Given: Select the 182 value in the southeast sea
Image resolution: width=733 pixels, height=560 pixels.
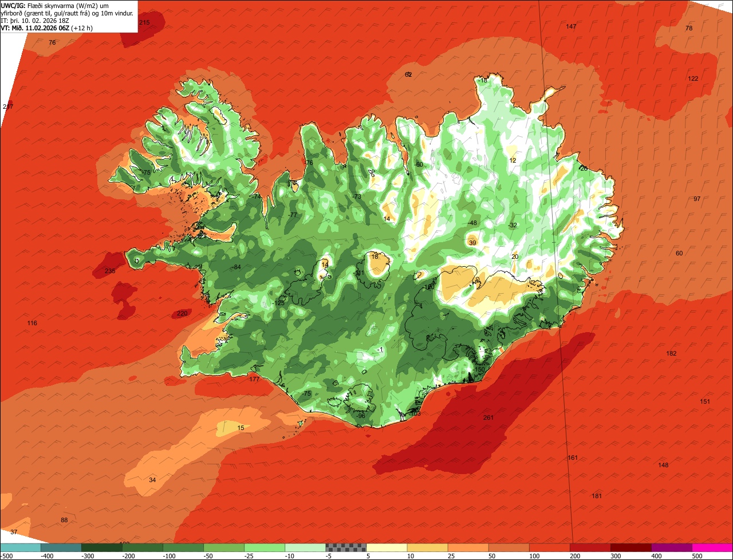Looking at the screenshot, I should click(x=671, y=353).
